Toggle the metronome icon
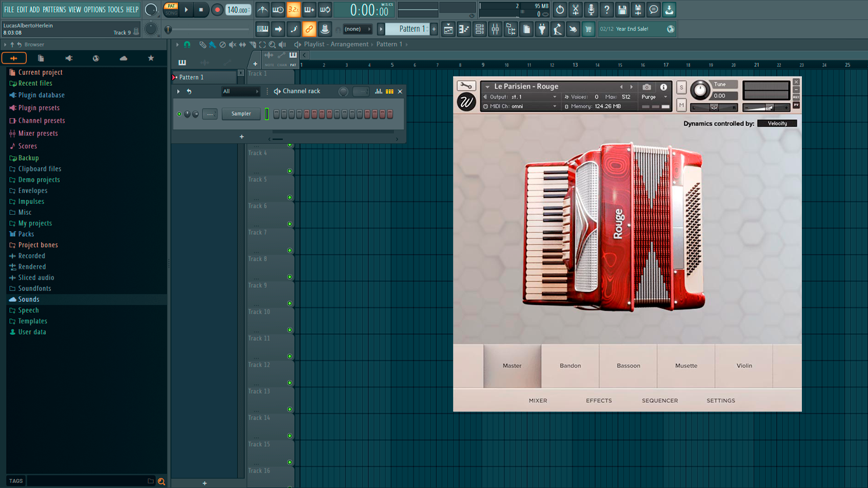 point(262,10)
